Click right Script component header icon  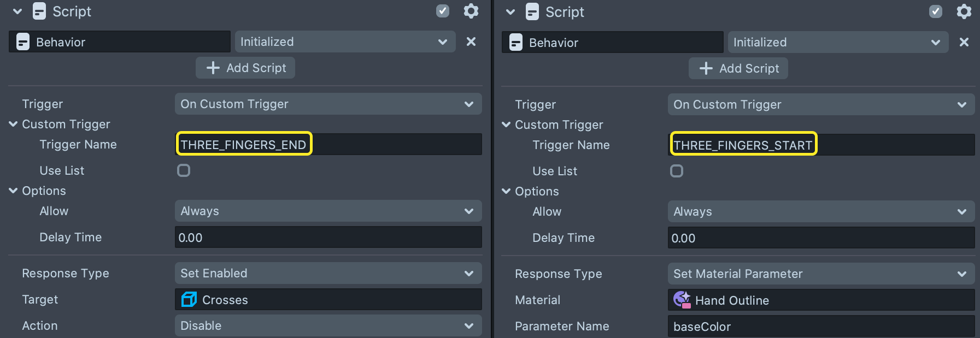[532, 12]
